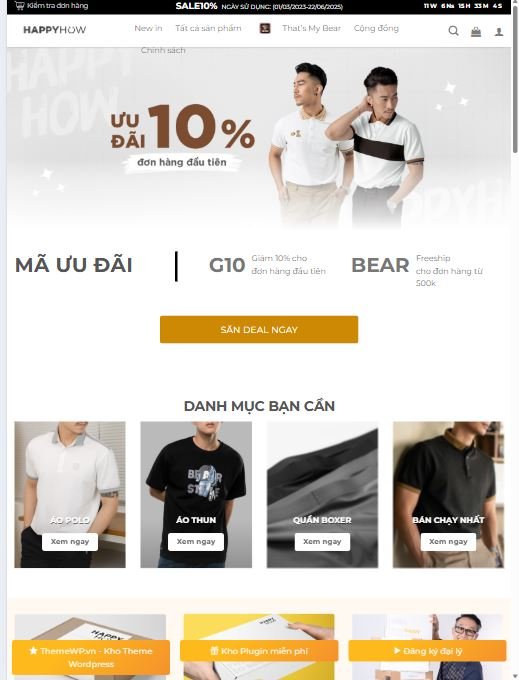
Task: Open the Kho Plugin miễn phí gift button
Action: tap(259, 651)
